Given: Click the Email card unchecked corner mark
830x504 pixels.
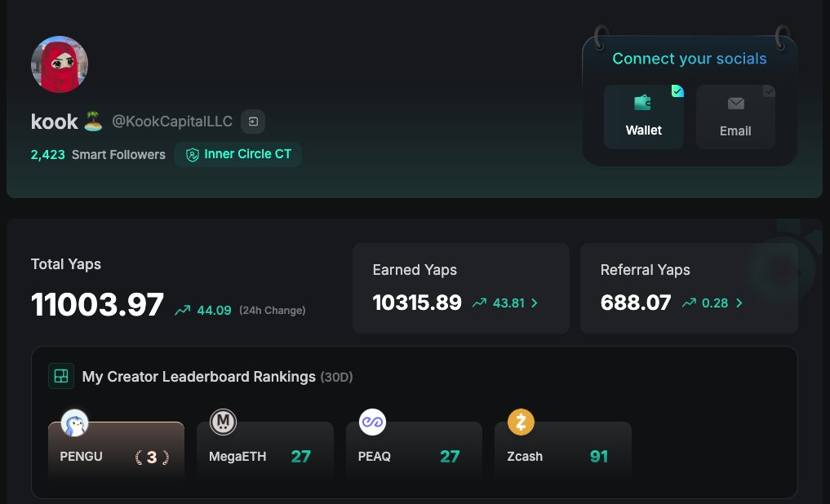Looking at the screenshot, I should click(x=769, y=91).
